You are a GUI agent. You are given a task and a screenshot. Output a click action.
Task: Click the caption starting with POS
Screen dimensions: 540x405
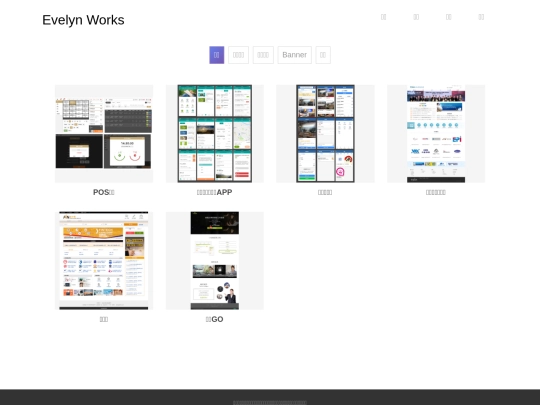click(x=104, y=192)
